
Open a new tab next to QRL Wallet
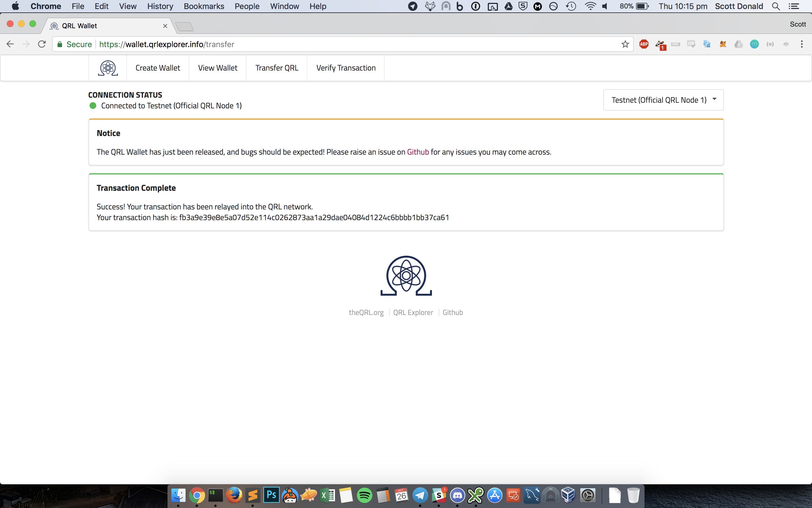tap(185, 27)
